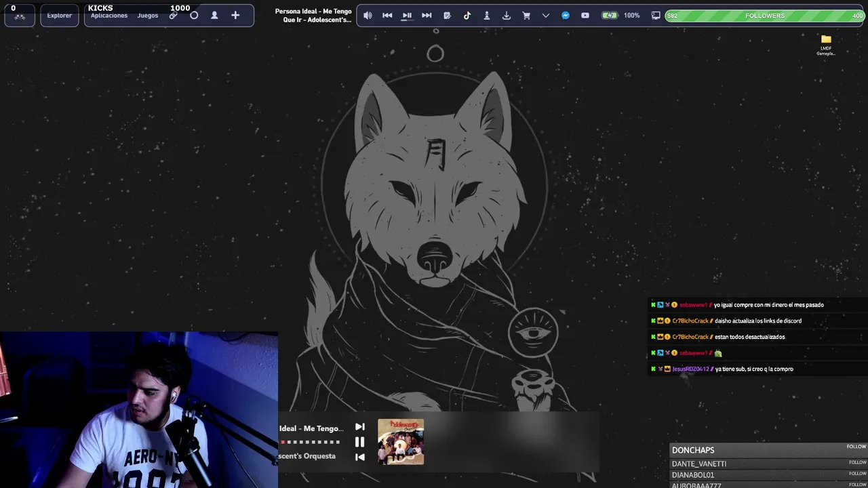Click the green Followers progress bar
868x488 pixels.
coord(765,16)
